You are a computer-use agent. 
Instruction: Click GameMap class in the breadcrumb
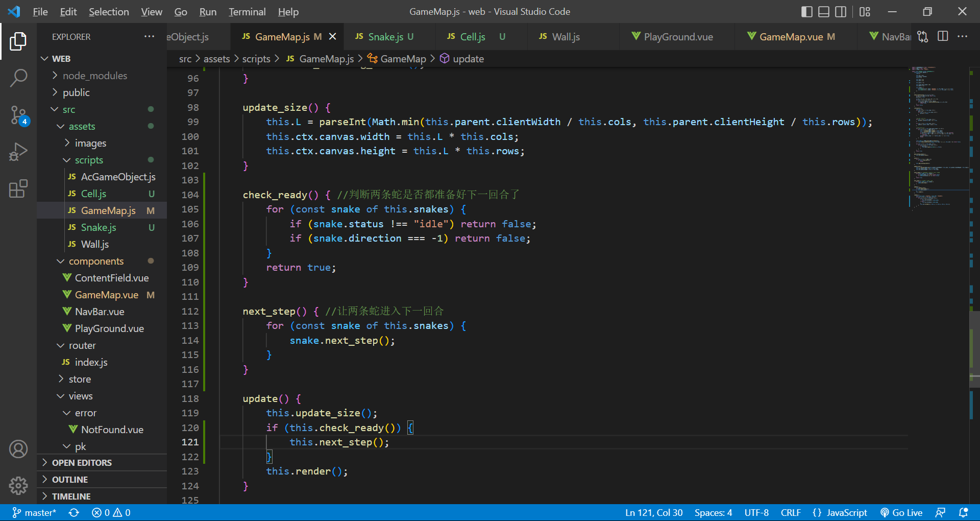[x=397, y=59]
